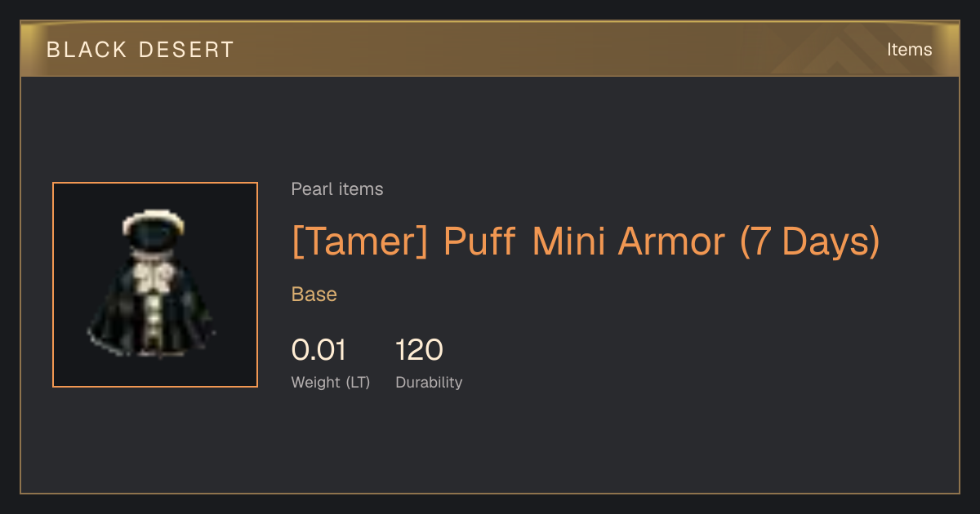Click the [Tamer] class tag in the title
Screen dimensions: 980x514
[359, 241]
